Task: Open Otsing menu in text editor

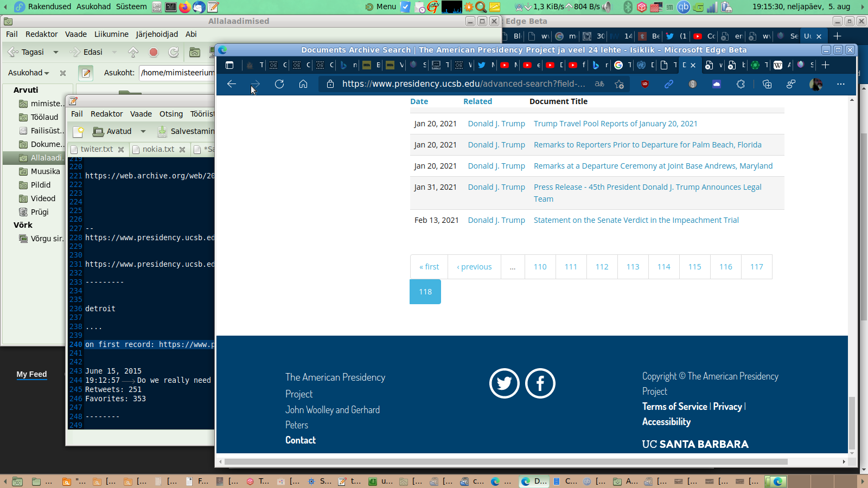Action: coord(171,114)
